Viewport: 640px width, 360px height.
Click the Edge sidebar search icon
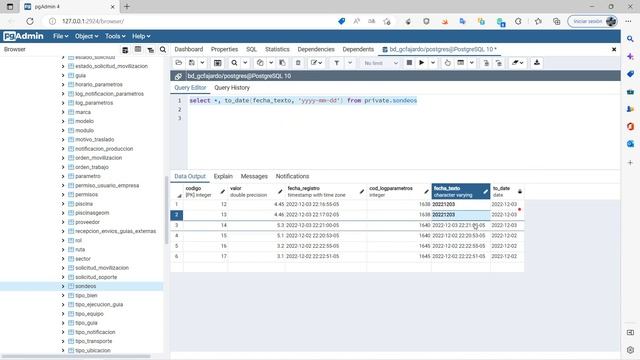[630, 39]
